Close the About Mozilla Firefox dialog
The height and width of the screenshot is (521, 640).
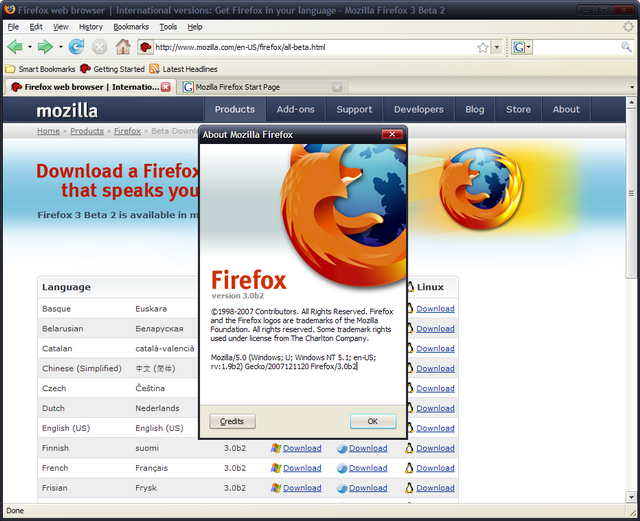click(392, 134)
